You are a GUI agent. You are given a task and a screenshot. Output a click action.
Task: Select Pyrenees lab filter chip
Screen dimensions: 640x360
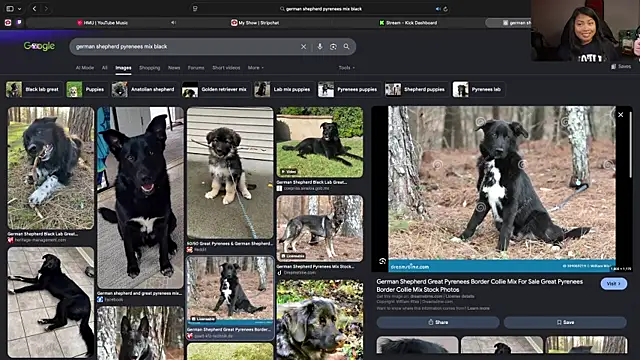(x=478, y=89)
